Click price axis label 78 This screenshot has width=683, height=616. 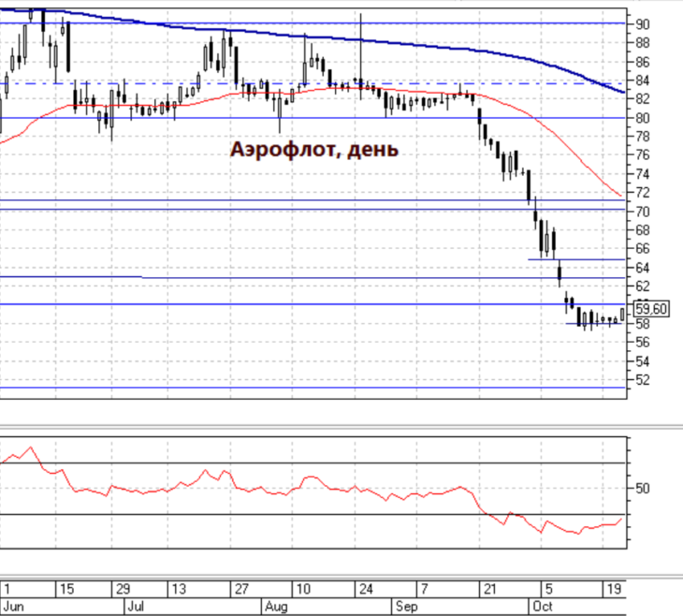[x=643, y=137]
